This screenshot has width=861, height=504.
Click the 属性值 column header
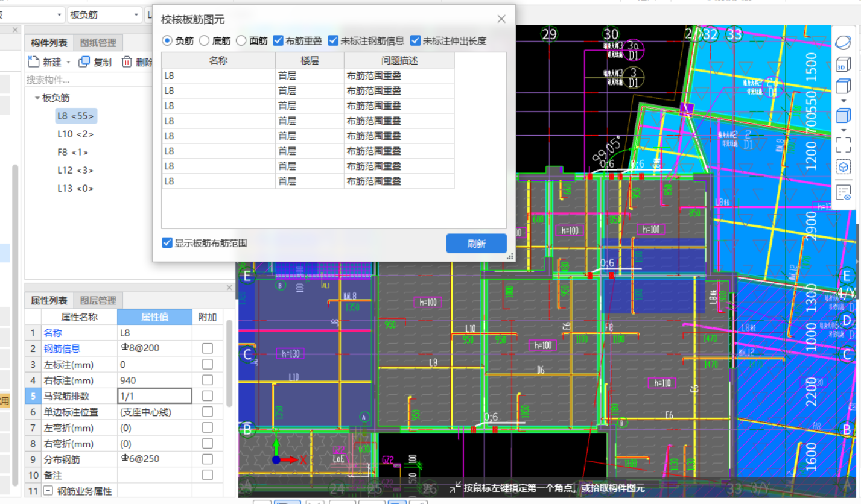click(154, 317)
